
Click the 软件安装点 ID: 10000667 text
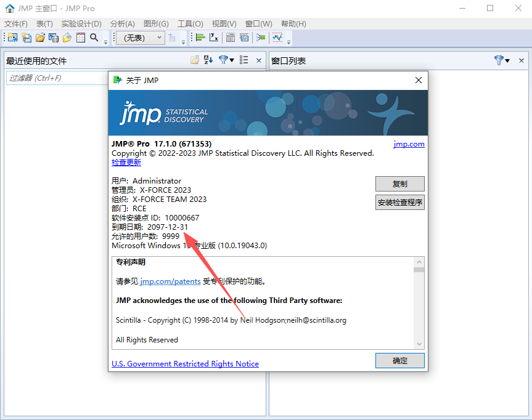(x=155, y=217)
